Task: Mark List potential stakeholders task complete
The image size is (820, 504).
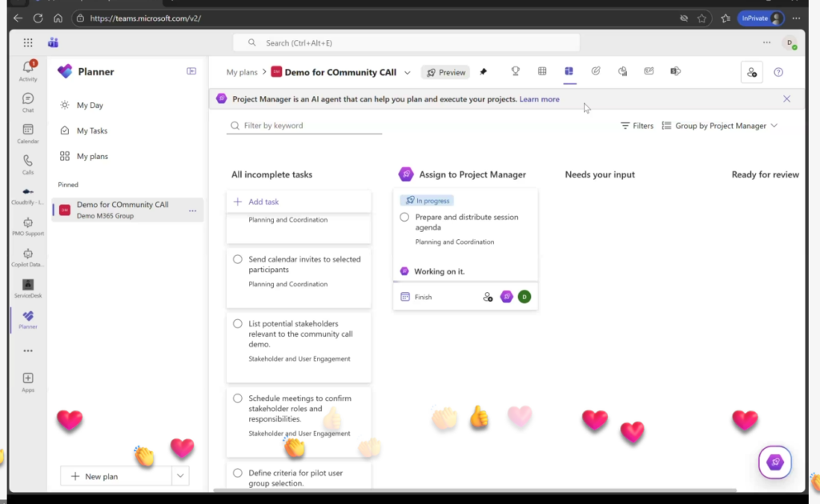Action: pyautogui.click(x=237, y=324)
